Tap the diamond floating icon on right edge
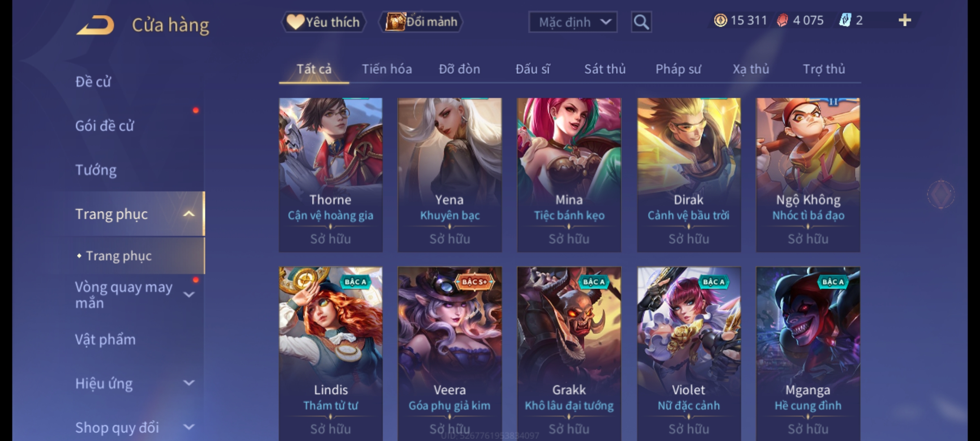This screenshot has width=980, height=441. (x=941, y=194)
